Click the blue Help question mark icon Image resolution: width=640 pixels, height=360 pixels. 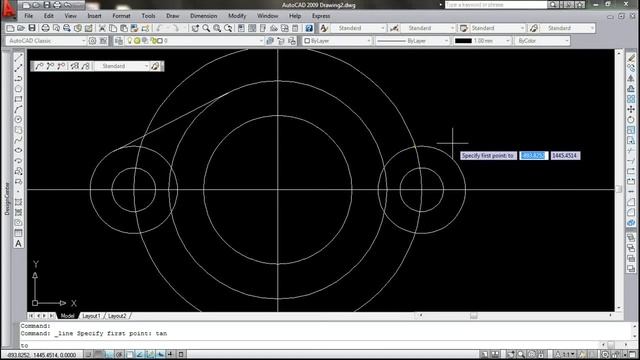click(309, 28)
